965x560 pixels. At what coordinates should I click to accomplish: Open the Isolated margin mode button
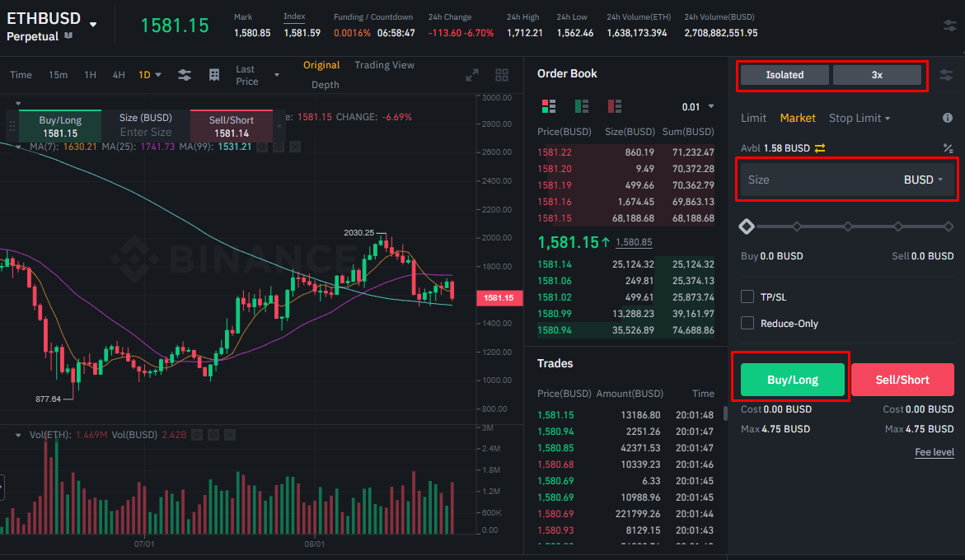coord(785,75)
